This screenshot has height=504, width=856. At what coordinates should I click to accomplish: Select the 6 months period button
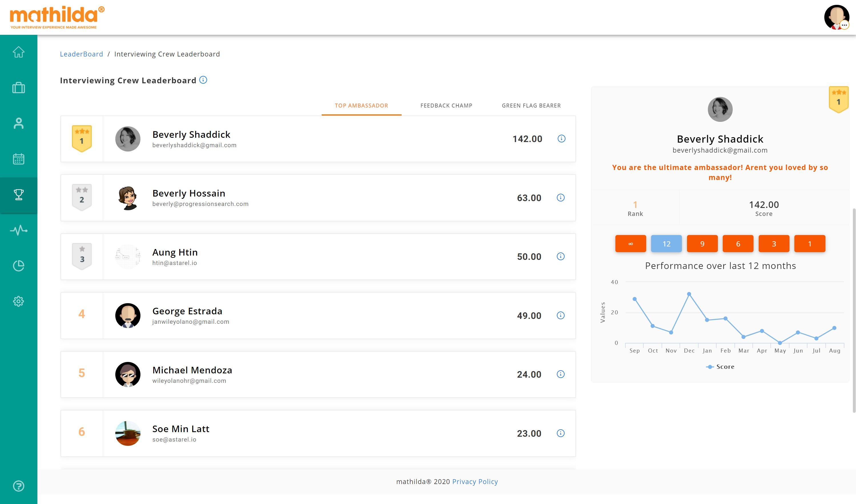[x=738, y=244]
